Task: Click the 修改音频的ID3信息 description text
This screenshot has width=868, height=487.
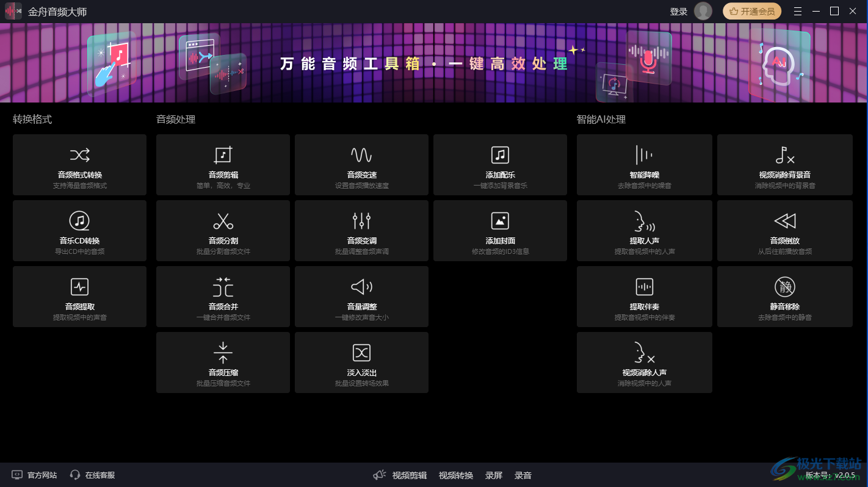Action: pos(501,251)
